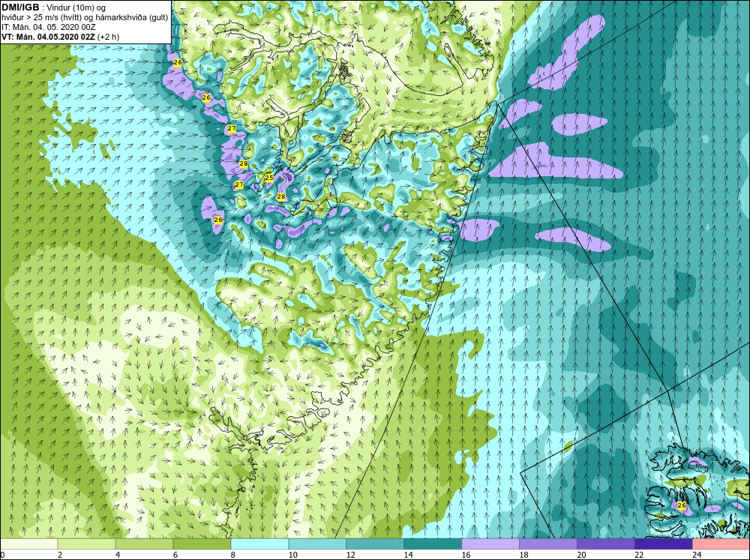Click the northernmost yellow '26' gust marker
Image resolution: width=750 pixels, height=560 pixels.
(x=178, y=63)
